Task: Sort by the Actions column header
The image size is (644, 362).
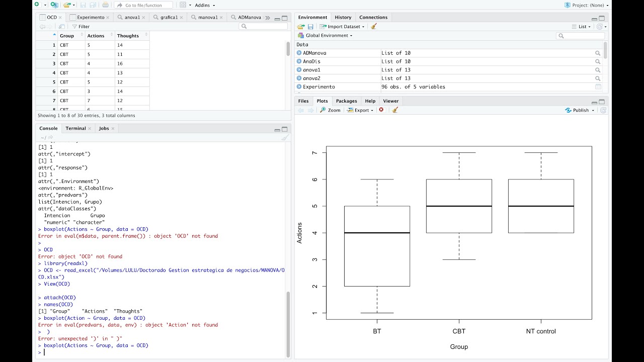Action: coord(100,36)
